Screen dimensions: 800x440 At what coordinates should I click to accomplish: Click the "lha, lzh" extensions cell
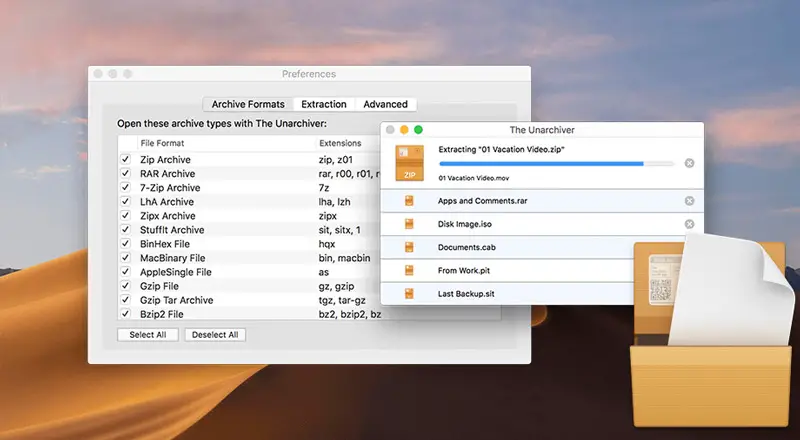[x=335, y=202]
